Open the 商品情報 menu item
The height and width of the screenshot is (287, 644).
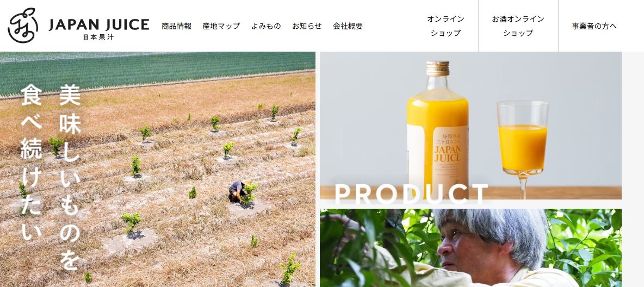[x=177, y=26]
